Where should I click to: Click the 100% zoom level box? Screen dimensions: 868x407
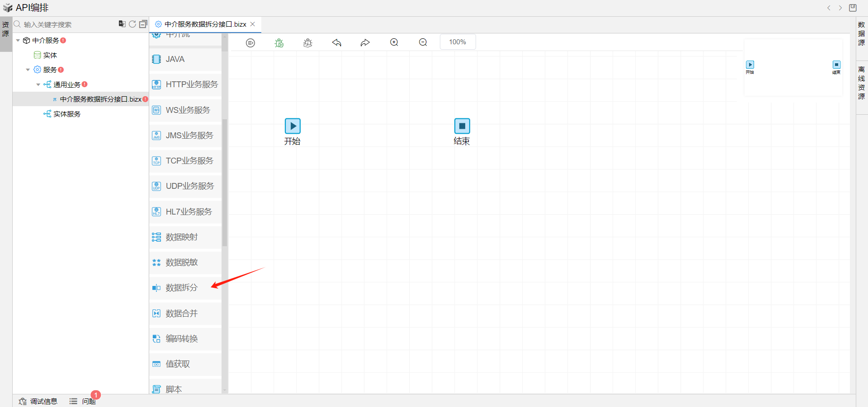click(x=458, y=42)
